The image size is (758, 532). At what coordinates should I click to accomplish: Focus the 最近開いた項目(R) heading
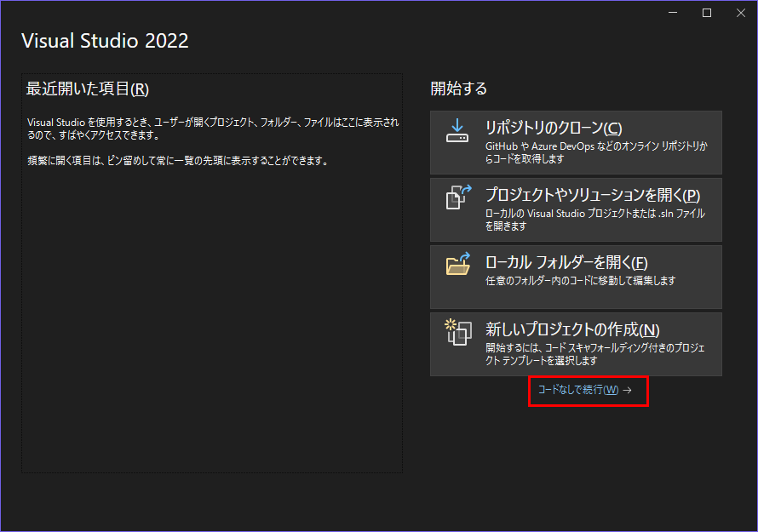click(88, 89)
